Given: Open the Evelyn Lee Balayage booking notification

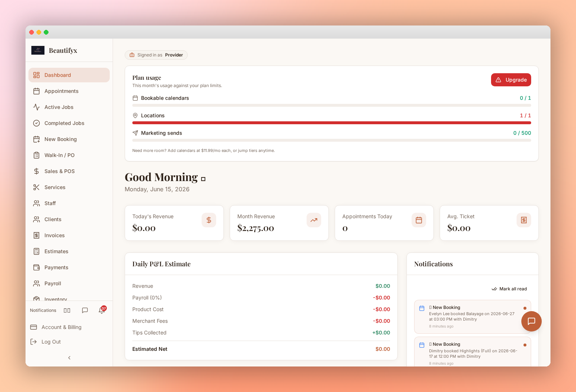Looking at the screenshot, I should pyautogui.click(x=472, y=317).
